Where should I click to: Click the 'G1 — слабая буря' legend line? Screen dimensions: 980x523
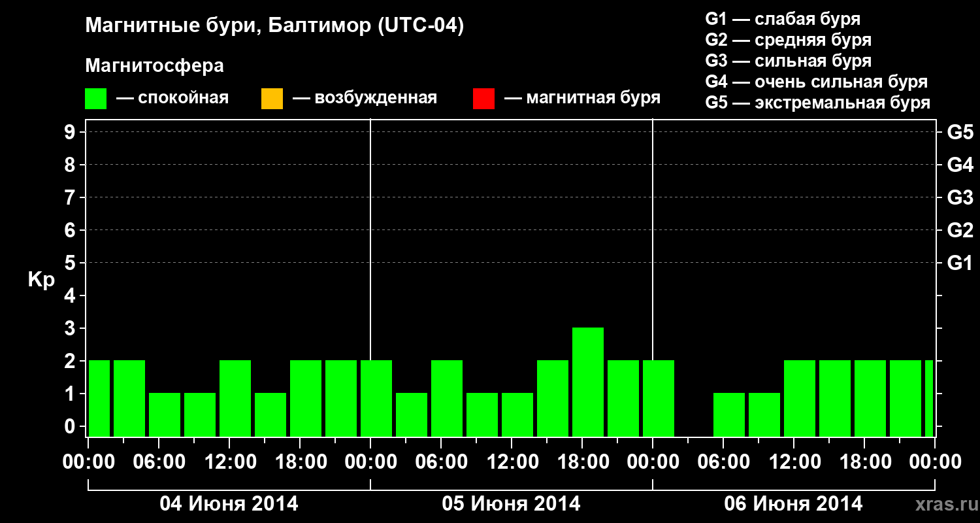pyautogui.click(x=783, y=19)
